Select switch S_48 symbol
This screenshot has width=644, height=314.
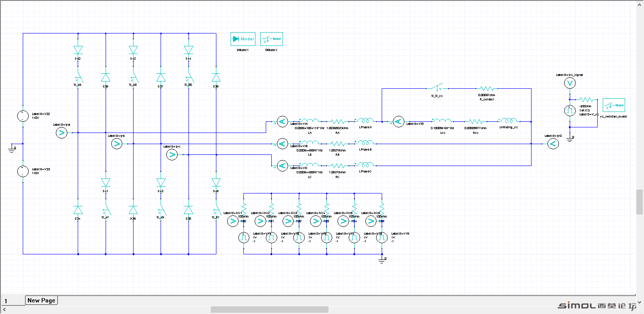134,78
